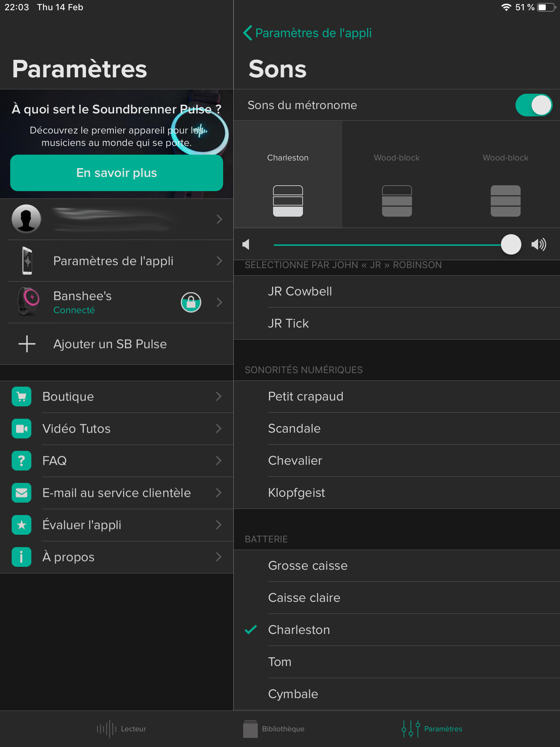Expand the E-mail au service clientèle chevron
Viewport: 560px width, 747px height.
[219, 493]
